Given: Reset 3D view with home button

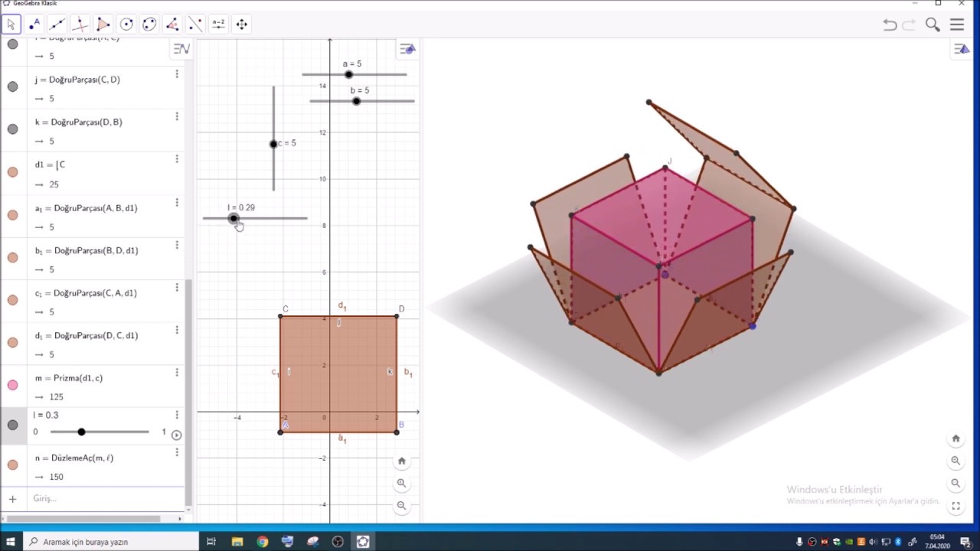Looking at the screenshot, I should 955,439.
